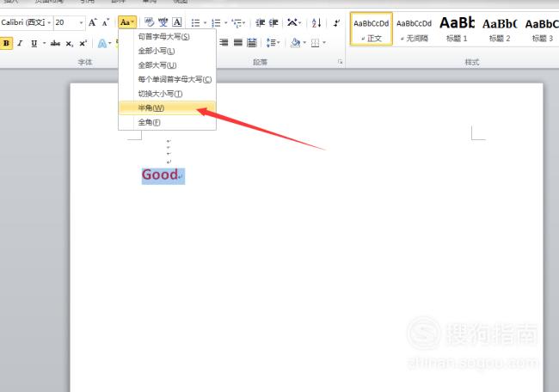Apply the 无间隔 style
Viewport: 559px width, 392px height.
pyautogui.click(x=414, y=29)
